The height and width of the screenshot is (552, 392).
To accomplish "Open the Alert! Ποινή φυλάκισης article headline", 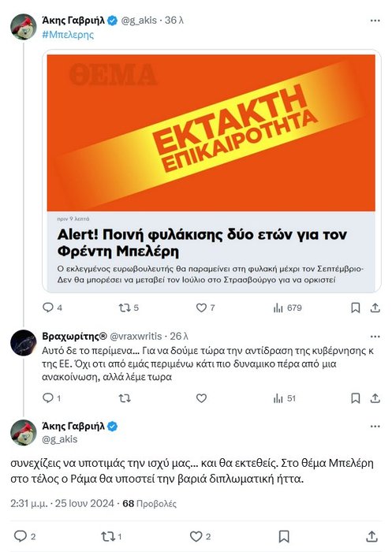I will point(202,243).
